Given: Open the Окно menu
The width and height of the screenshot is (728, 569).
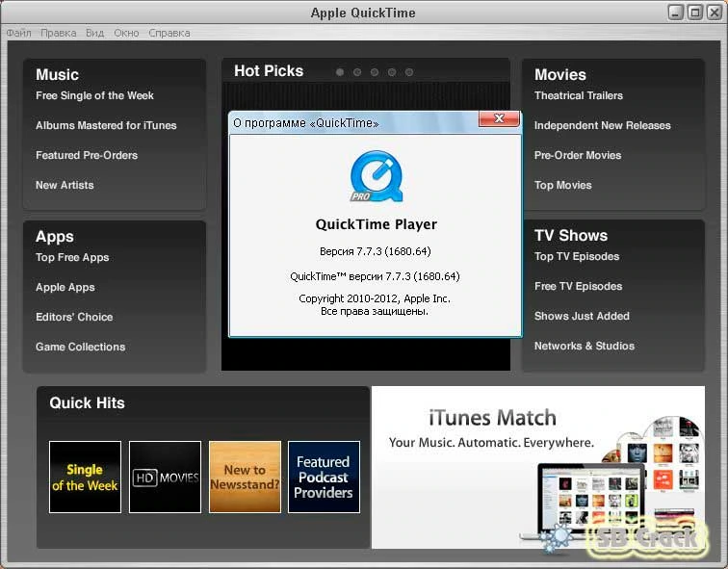Looking at the screenshot, I should (x=126, y=33).
